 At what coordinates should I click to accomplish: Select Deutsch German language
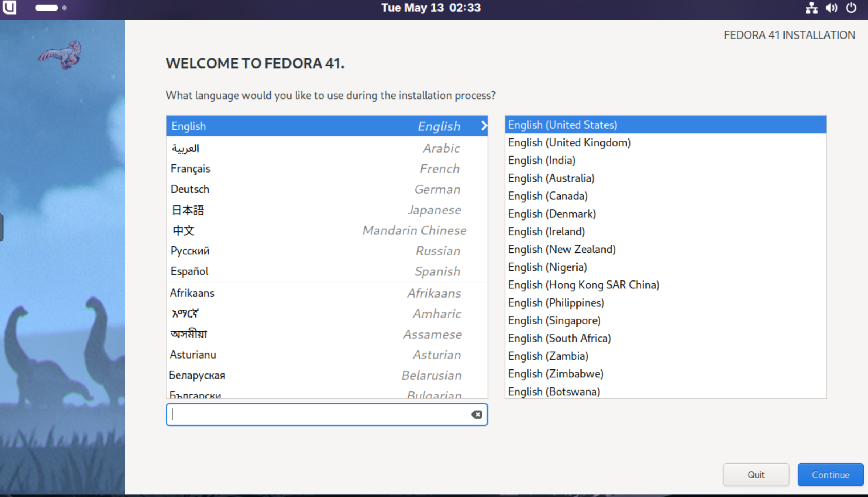[326, 189]
